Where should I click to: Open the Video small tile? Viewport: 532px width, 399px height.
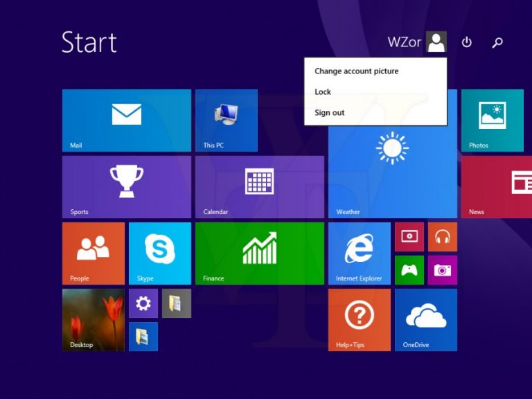tap(409, 237)
